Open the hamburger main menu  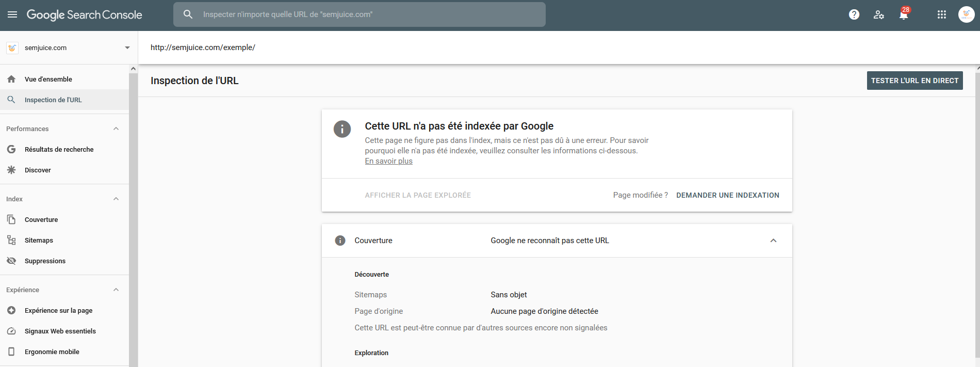click(x=12, y=14)
